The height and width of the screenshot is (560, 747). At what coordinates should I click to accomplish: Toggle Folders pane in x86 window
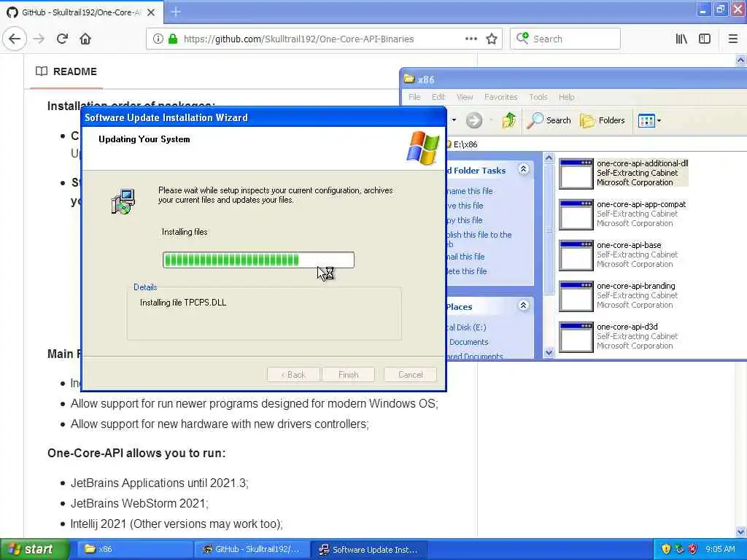[x=603, y=120]
